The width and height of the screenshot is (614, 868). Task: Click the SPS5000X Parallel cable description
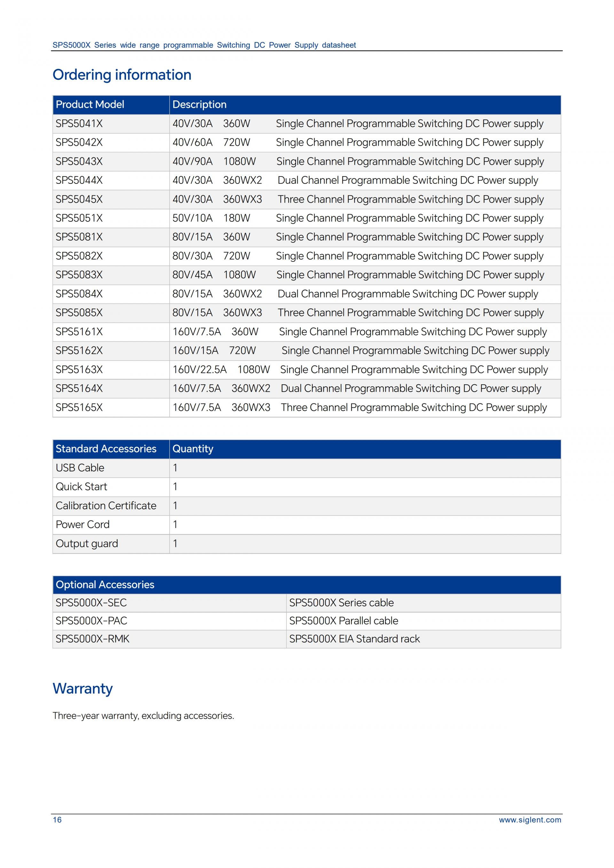[x=343, y=621]
